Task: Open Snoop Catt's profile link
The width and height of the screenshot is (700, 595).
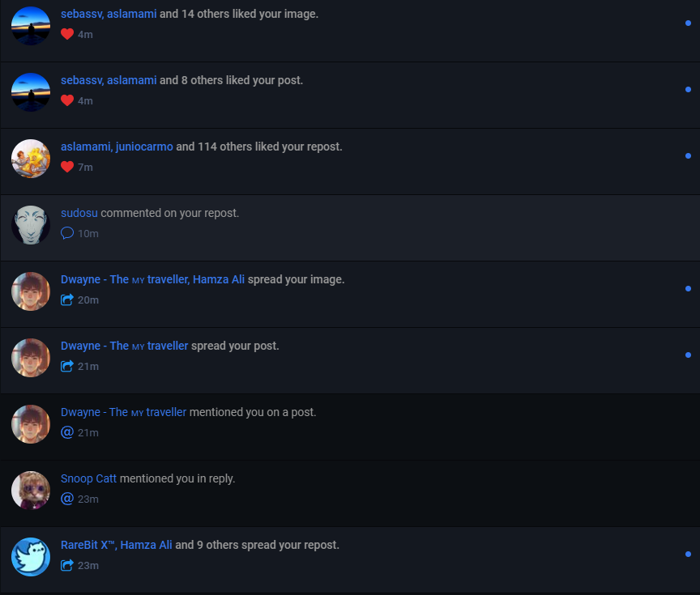Action: [88, 478]
